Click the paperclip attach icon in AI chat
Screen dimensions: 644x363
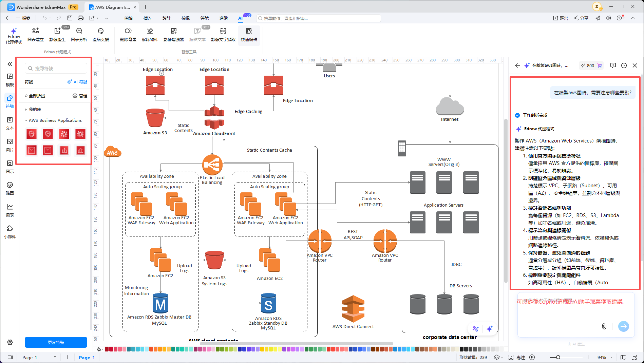pos(604,326)
